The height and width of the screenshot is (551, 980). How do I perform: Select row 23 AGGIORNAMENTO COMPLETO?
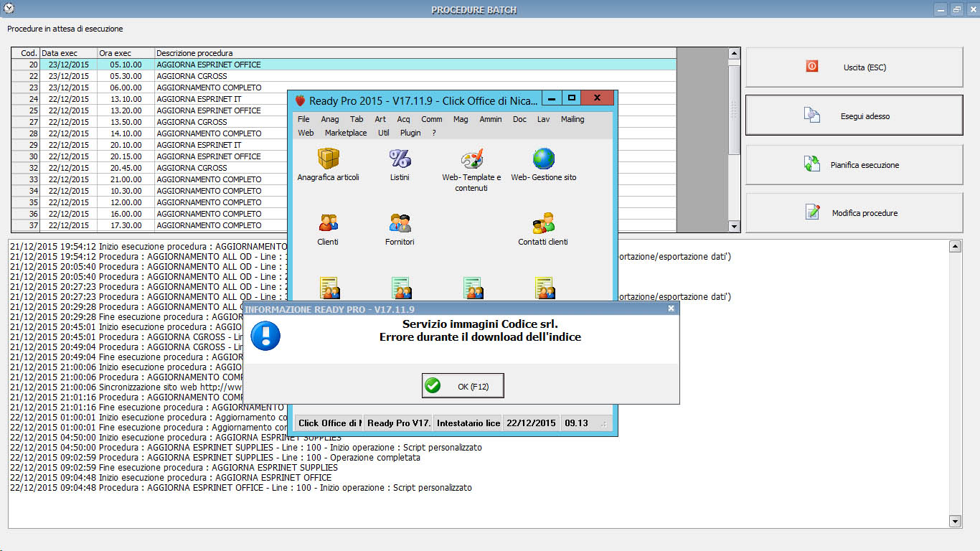point(344,88)
